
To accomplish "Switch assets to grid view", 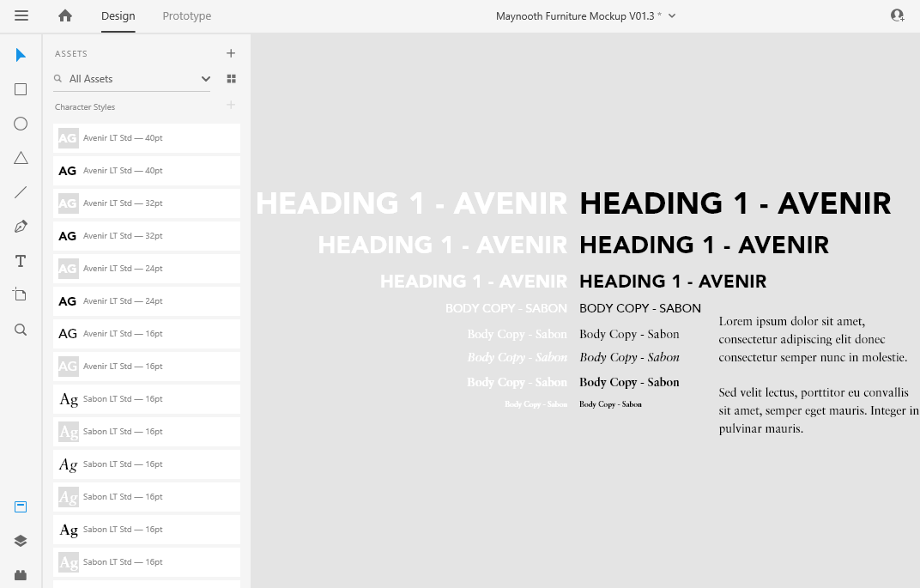I will click(x=231, y=79).
